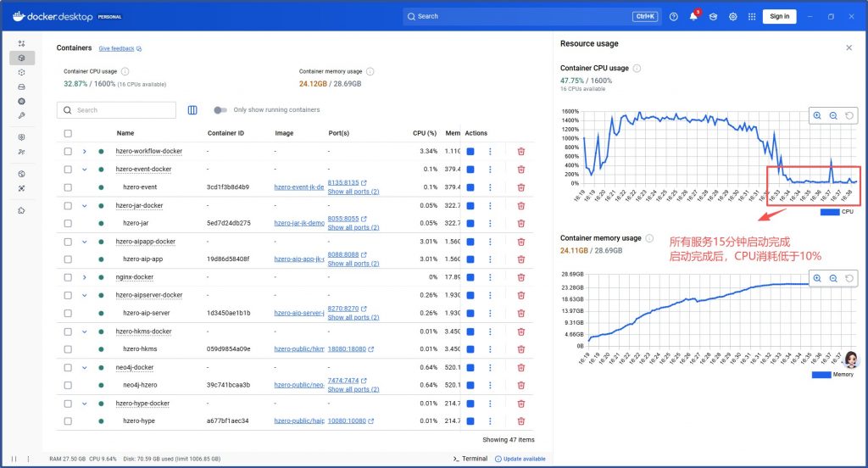Reset zoom on the memory usage chart
Image resolution: width=868 pixels, height=468 pixels.
click(849, 278)
